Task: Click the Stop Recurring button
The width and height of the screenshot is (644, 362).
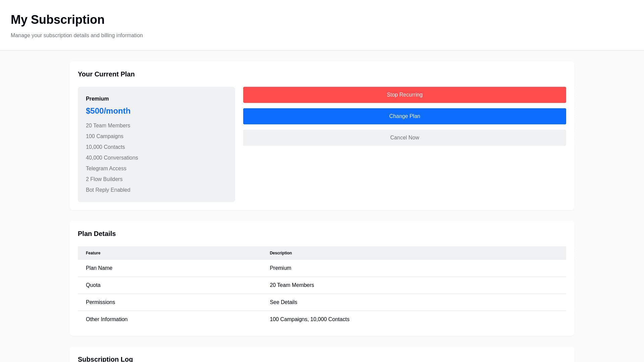Action: pyautogui.click(x=405, y=95)
